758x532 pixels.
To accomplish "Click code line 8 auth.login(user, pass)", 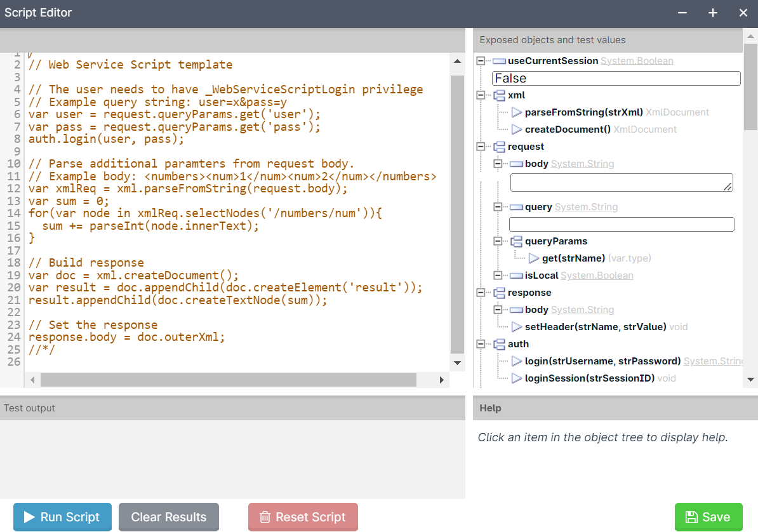I will tap(107, 139).
